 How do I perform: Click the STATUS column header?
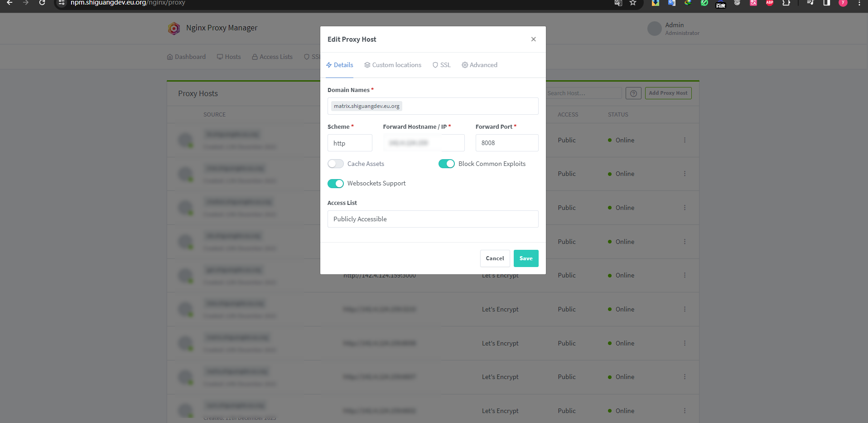[618, 115]
